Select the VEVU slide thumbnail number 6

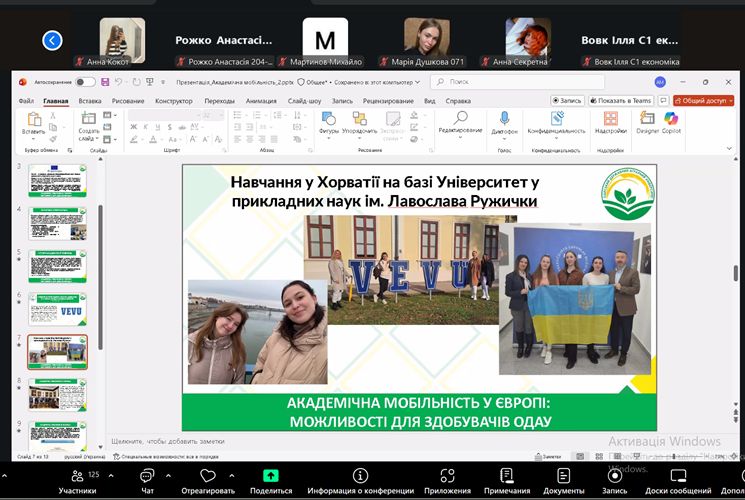pos(57,309)
